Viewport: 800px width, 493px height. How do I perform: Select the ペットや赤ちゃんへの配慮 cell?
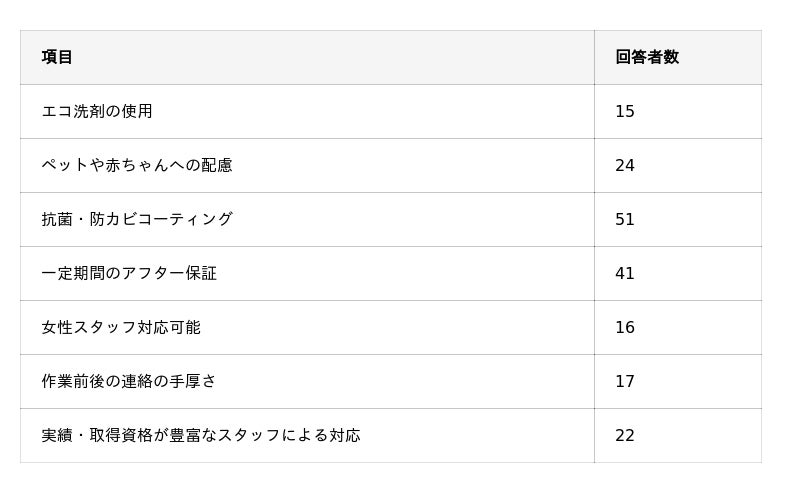pyautogui.click(x=137, y=165)
